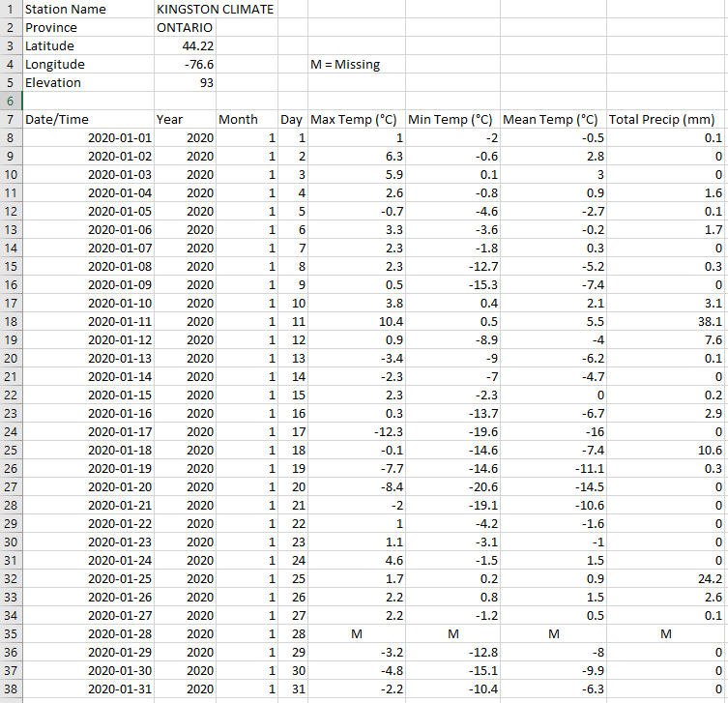
Task: Click the date cell 2020-01-28
Action: pos(88,633)
